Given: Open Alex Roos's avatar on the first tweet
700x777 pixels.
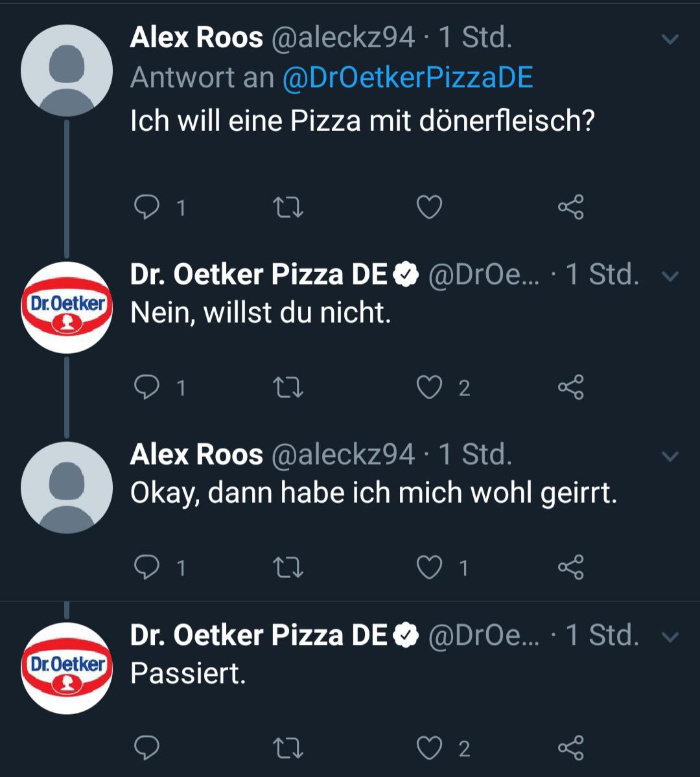Looking at the screenshot, I should point(67,71).
